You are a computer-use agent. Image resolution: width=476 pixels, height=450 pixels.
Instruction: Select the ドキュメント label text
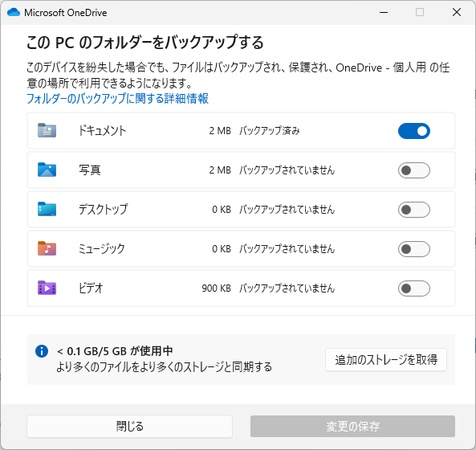[102, 130]
